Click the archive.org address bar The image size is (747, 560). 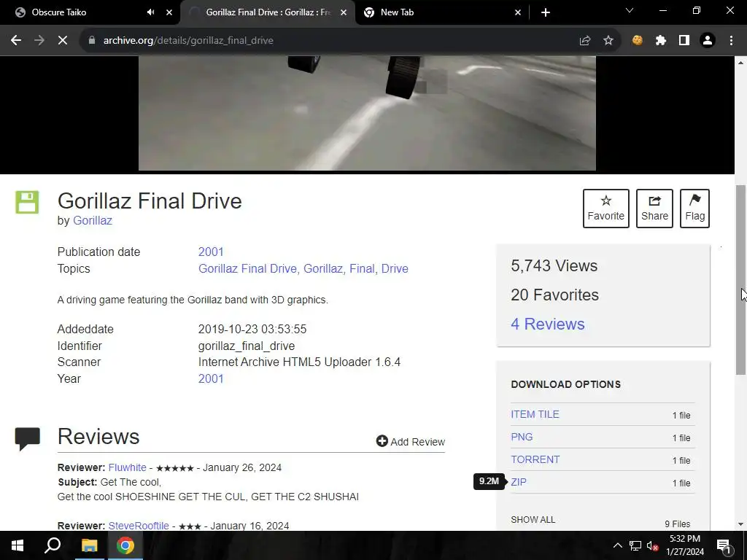[x=333, y=41]
